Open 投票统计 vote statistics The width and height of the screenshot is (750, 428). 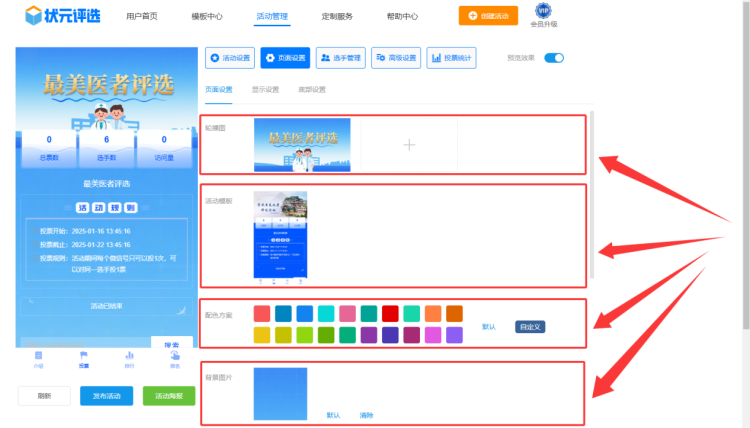(x=451, y=58)
